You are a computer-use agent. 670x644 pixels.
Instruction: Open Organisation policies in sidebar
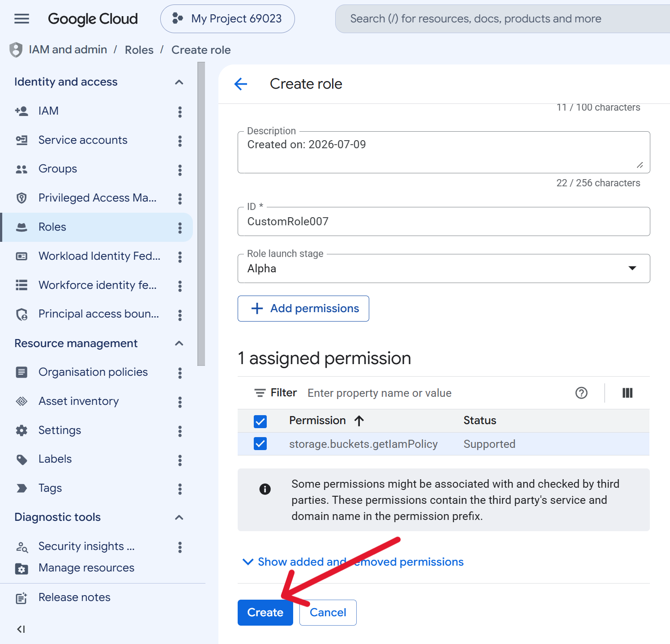(93, 372)
